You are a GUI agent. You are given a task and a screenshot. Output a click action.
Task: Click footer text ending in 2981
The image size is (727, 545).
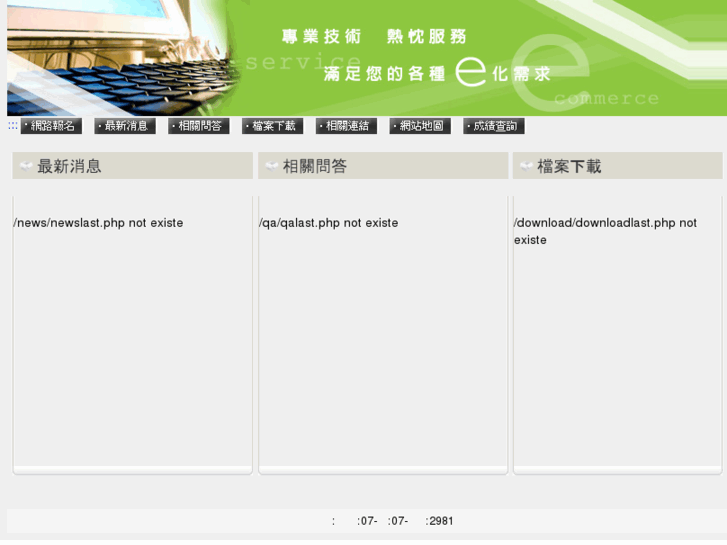coord(392,521)
